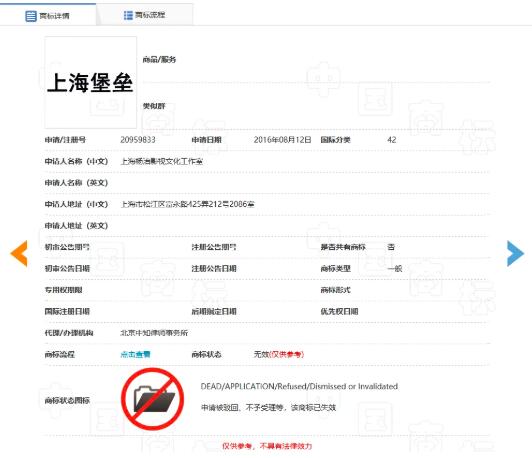The width and height of the screenshot is (532, 458).
Task: Select the 申请被驳回 explanation text
Action: 268,407
